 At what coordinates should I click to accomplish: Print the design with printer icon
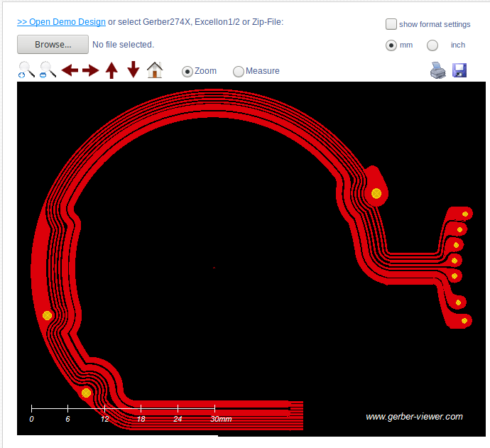(x=438, y=70)
